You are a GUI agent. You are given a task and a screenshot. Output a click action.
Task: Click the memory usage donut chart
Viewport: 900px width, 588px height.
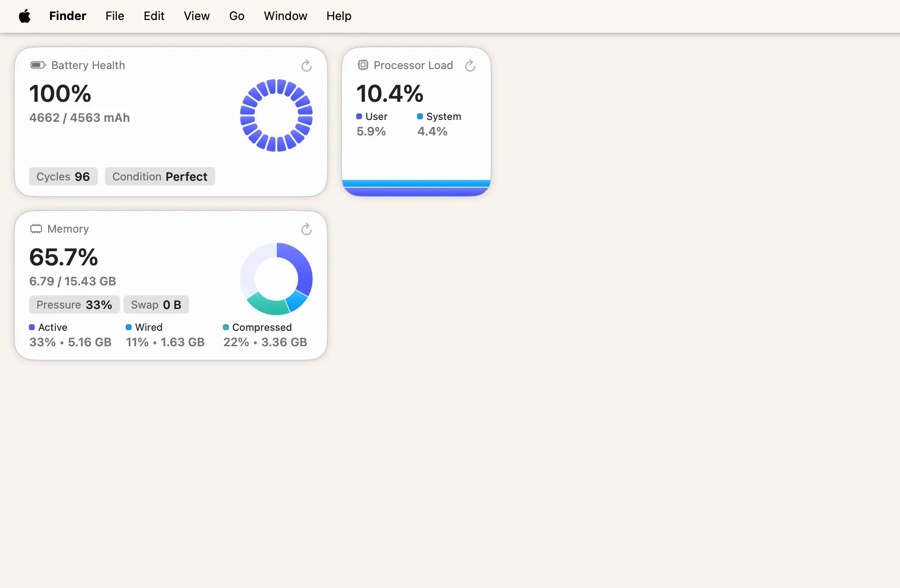276,279
